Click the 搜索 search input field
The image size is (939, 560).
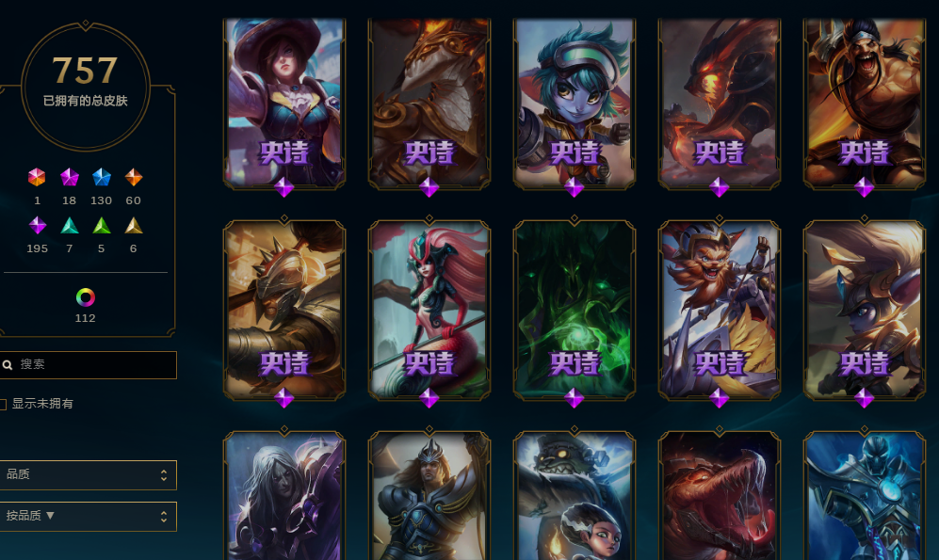point(88,365)
